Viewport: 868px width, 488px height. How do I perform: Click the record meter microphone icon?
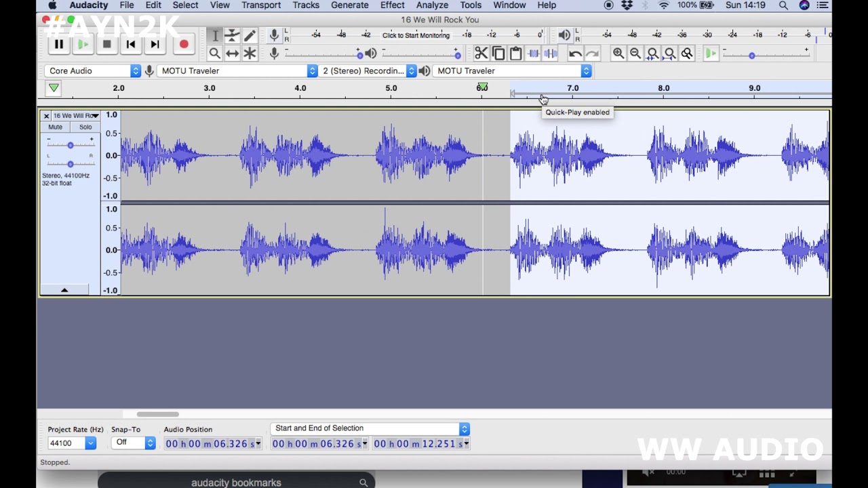point(274,35)
